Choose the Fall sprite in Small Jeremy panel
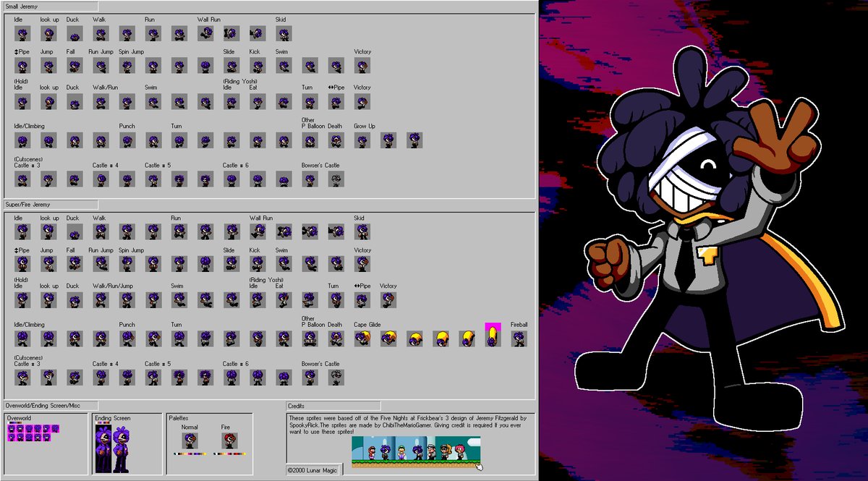Image resolution: width=868 pixels, height=481 pixels. pos(75,66)
